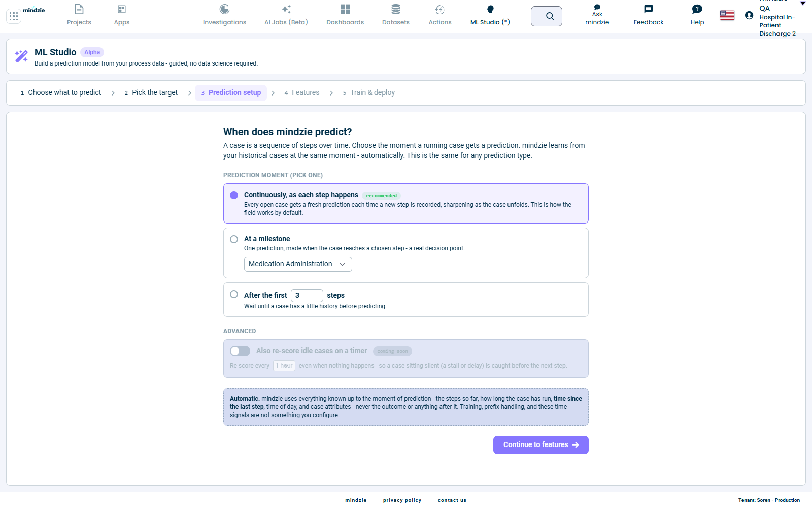The width and height of the screenshot is (812, 508).
Task: Expand the project selector caret
Action: 803,3
